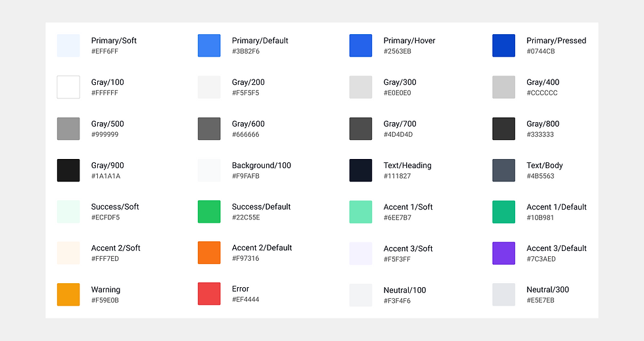Select the "Warning" label
Image resolution: width=644 pixels, height=341 pixels.
[x=106, y=290]
